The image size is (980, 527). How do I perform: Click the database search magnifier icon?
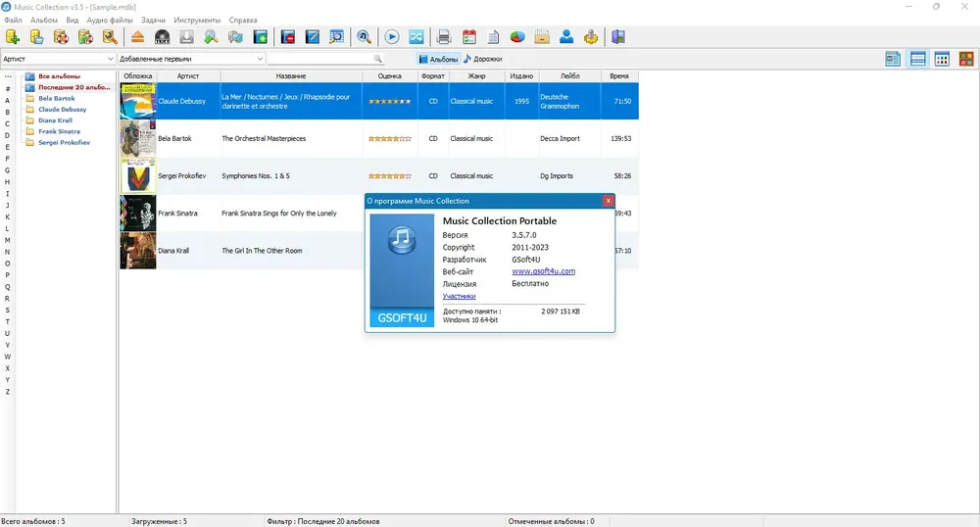pos(110,37)
